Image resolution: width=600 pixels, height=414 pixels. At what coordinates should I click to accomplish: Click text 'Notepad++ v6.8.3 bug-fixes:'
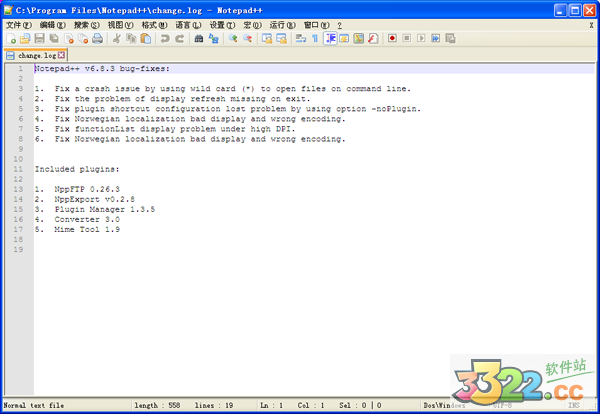102,69
